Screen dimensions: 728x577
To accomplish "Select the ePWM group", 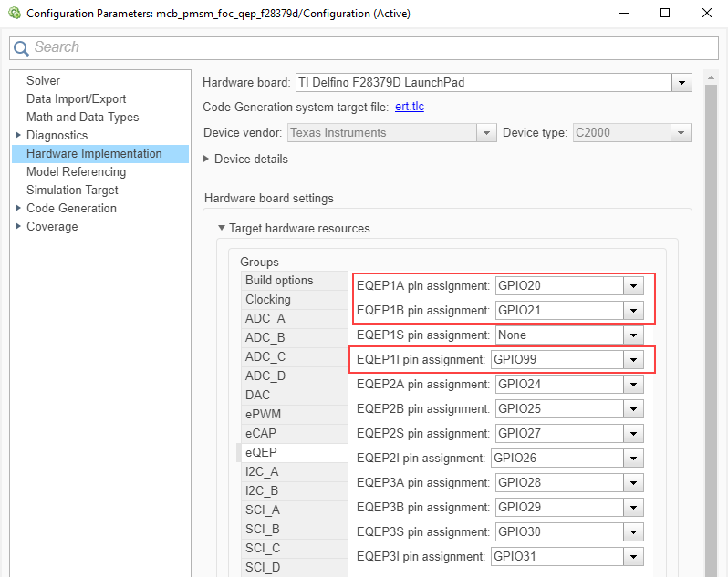I will point(263,414).
